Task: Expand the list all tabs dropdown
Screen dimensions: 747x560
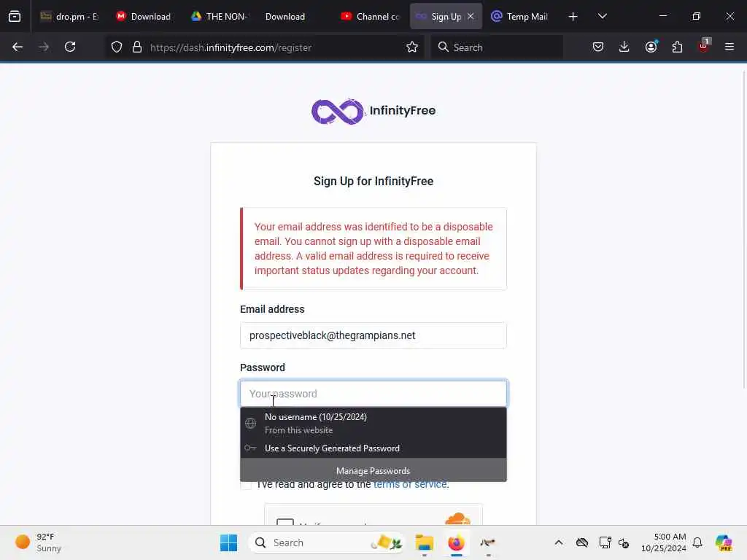Action: coord(602,16)
